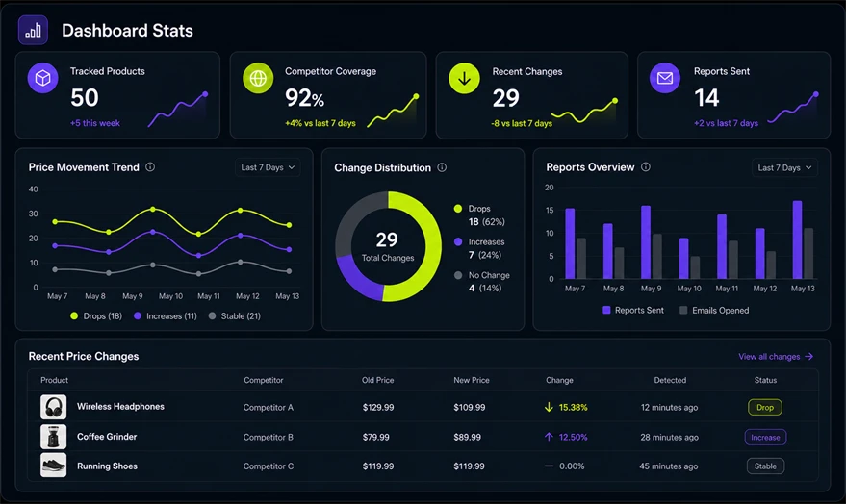The height and width of the screenshot is (504, 846).
Task: Click the info icon beside Change Distribution
Action: coord(442,167)
